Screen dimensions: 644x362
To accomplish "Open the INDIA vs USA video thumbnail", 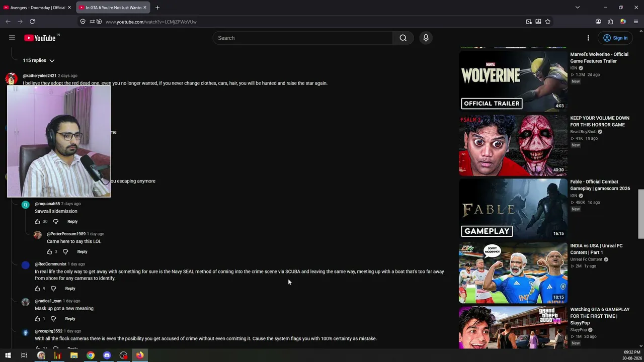I will pos(513,273).
